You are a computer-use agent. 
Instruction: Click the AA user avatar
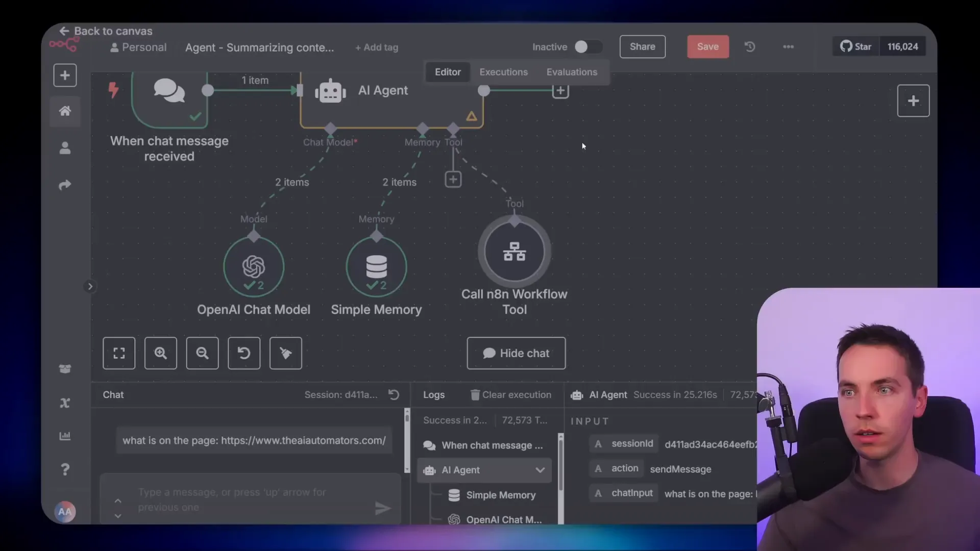(x=65, y=512)
